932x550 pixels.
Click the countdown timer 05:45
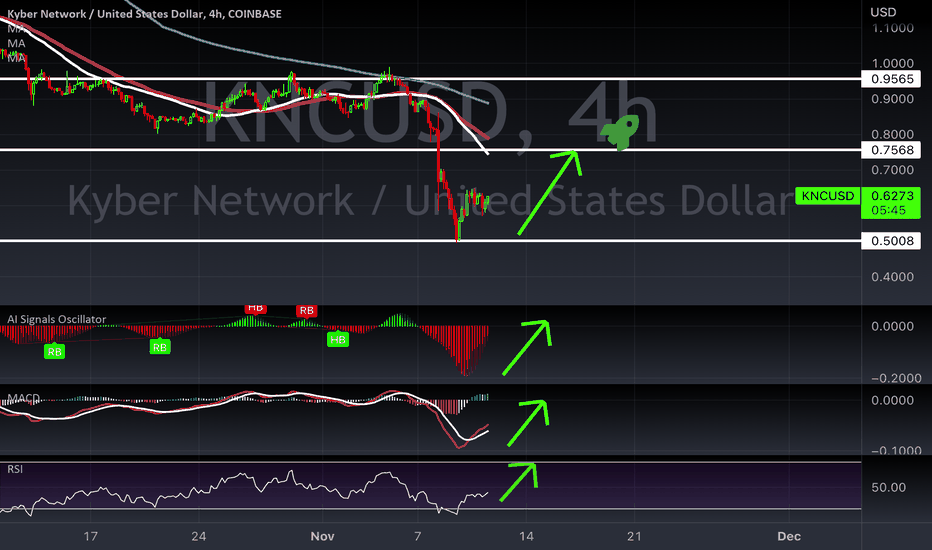(x=888, y=210)
